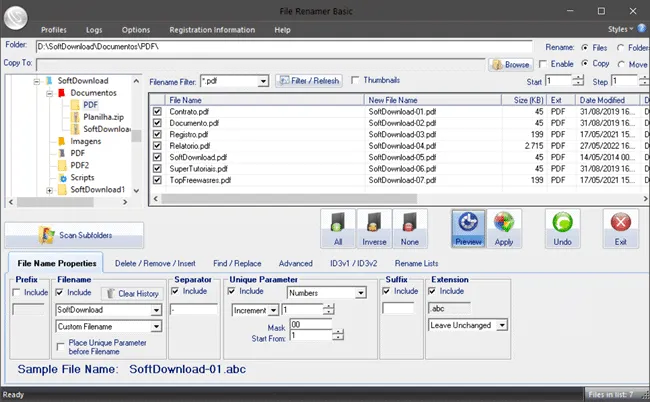The width and height of the screenshot is (650, 402).
Task: Click the Start stepper arrows
Action: pos(578,80)
